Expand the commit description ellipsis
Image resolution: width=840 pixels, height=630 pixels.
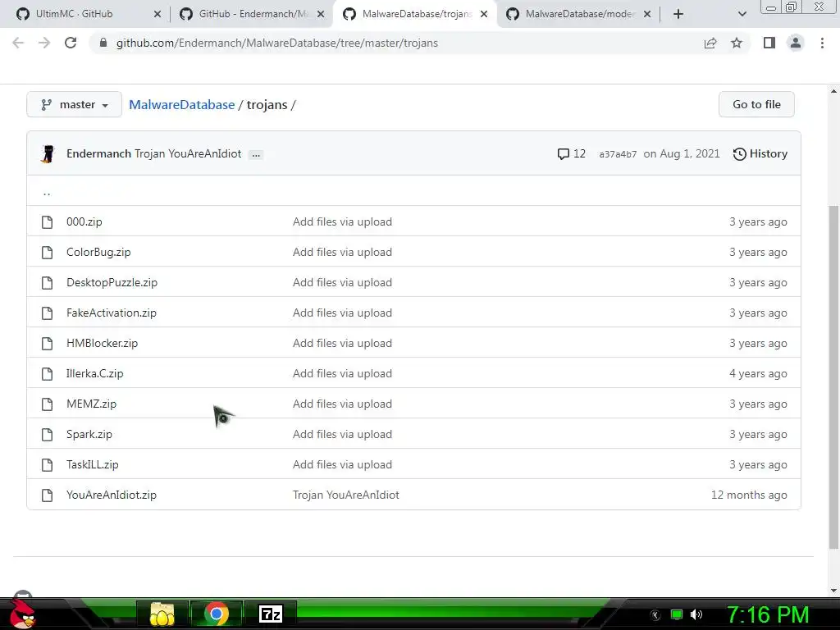coord(256,155)
